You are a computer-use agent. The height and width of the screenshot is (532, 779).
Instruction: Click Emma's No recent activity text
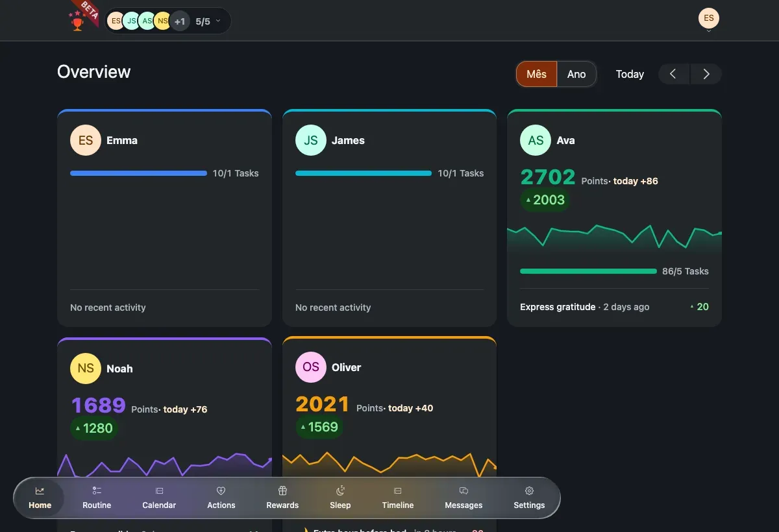(108, 308)
